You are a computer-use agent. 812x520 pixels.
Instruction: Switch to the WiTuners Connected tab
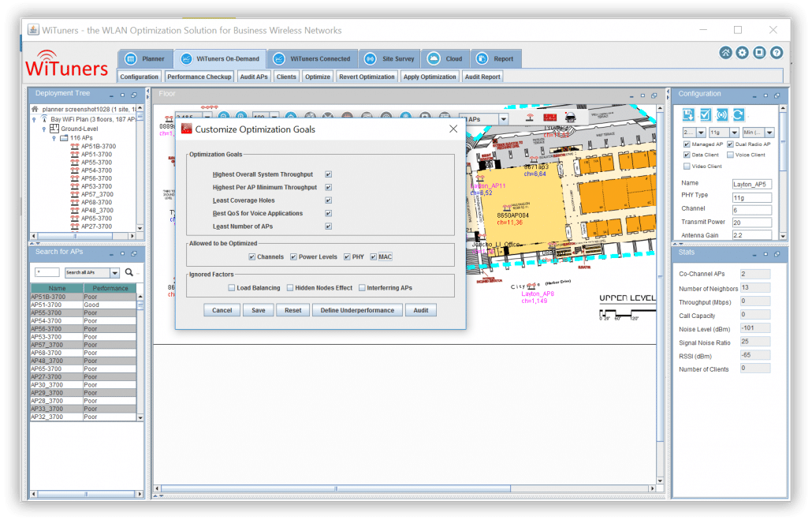point(311,58)
